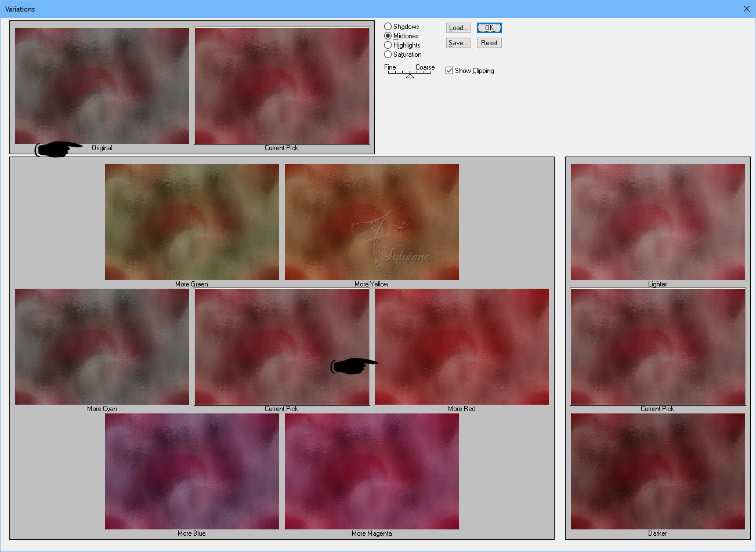Image resolution: width=756 pixels, height=552 pixels.
Task: Apply the More Cyan variation thumbnail
Action: [102, 347]
